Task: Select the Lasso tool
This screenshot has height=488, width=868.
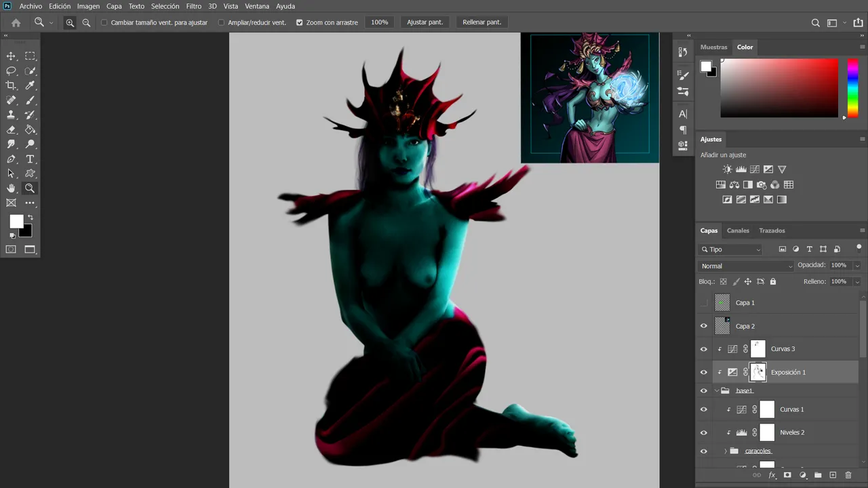Action: click(x=11, y=71)
